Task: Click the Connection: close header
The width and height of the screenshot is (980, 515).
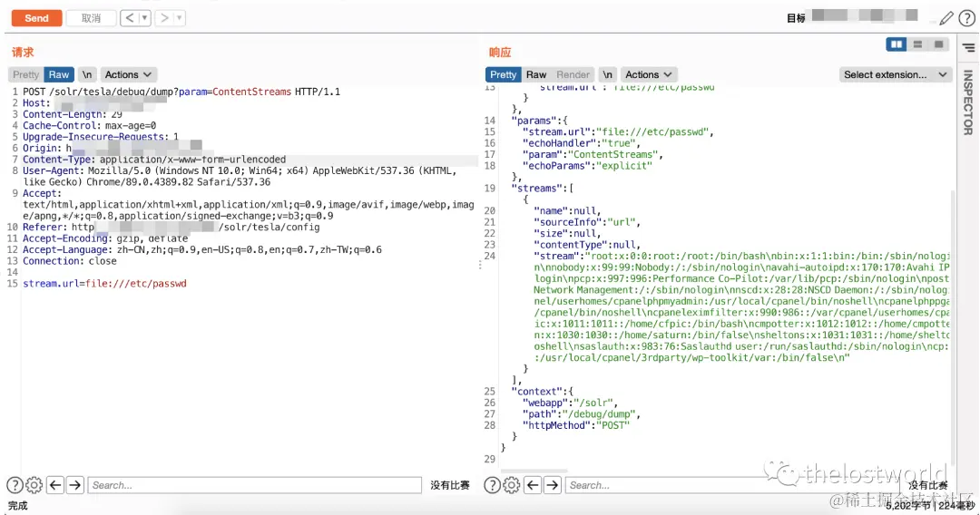Action: 70,261
